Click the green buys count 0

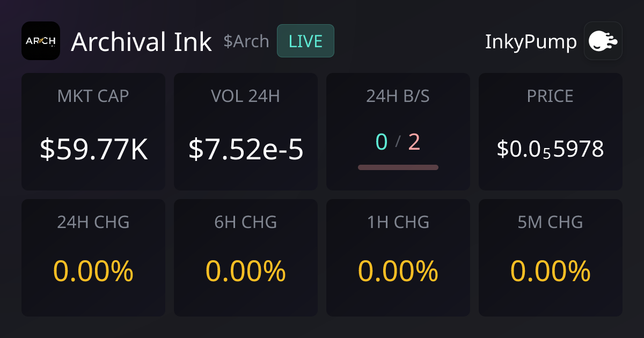[382, 142]
